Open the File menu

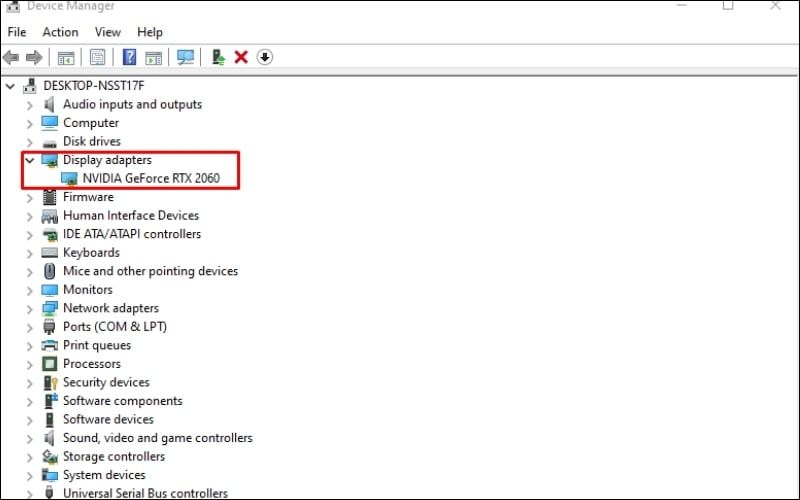click(17, 32)
